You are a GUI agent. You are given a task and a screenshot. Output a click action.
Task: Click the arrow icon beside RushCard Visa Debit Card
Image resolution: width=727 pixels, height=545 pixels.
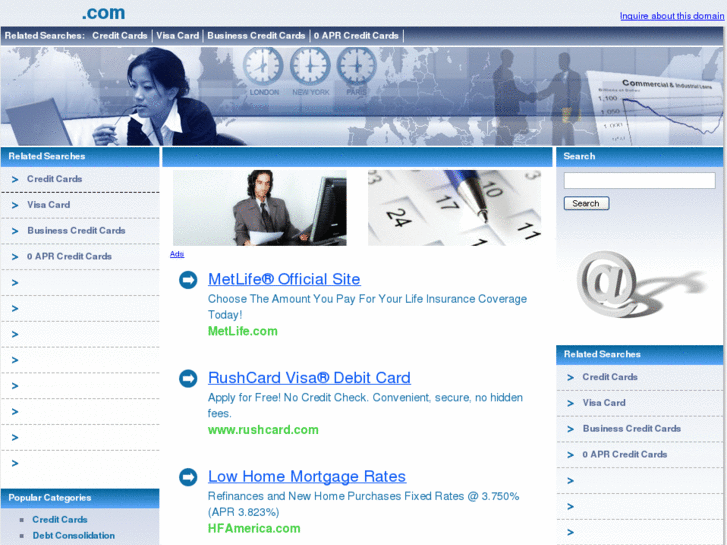pos(188,378)
